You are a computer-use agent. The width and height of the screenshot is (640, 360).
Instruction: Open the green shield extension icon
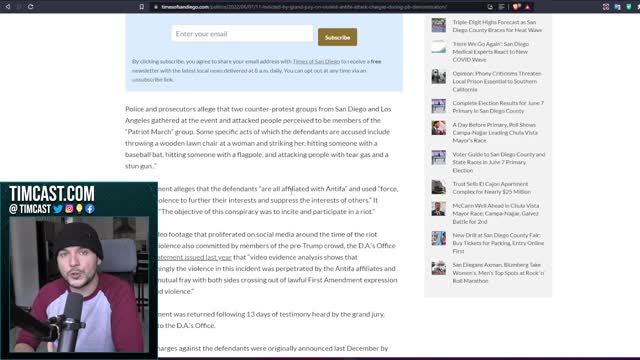pyautogui.click(x=629, y=7)
